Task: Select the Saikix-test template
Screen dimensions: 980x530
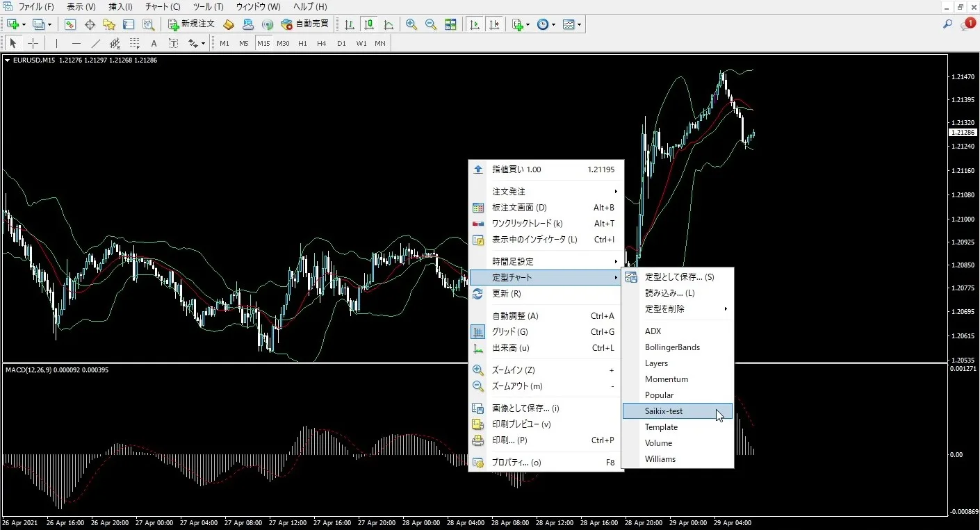Action: pos(664,411)
